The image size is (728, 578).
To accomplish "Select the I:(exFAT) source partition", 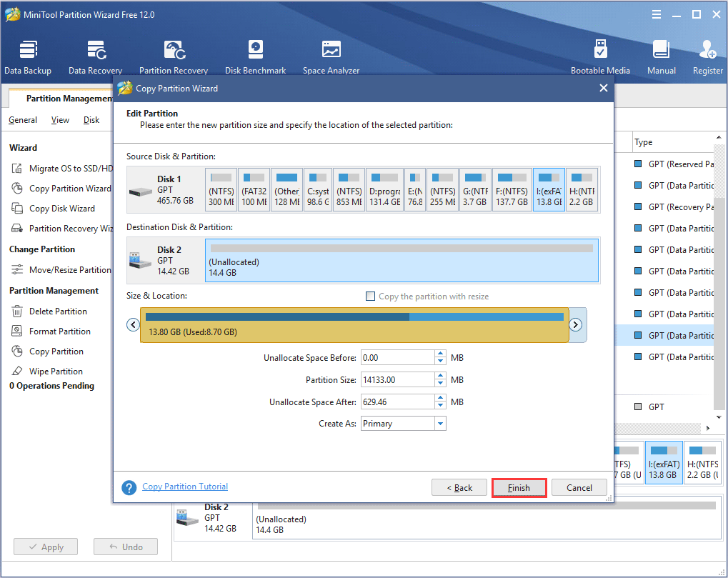I will (x=549, y=190).
